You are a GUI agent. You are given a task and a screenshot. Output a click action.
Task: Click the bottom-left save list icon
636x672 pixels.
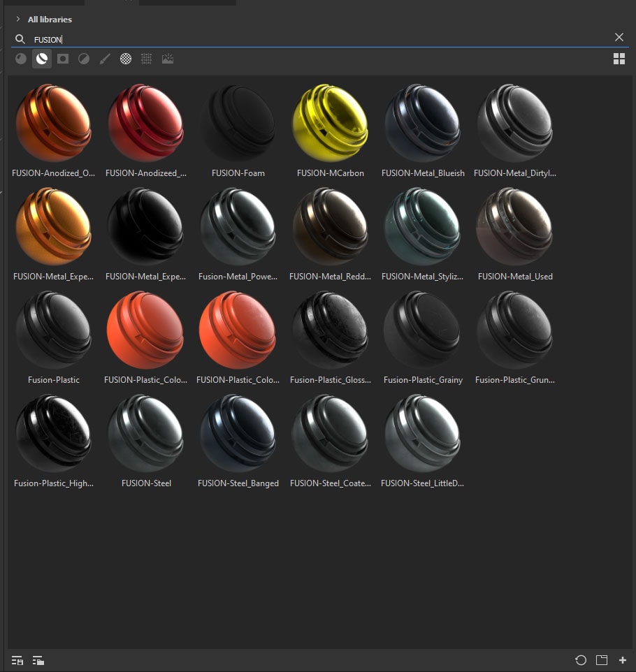[x=17, y=660]
